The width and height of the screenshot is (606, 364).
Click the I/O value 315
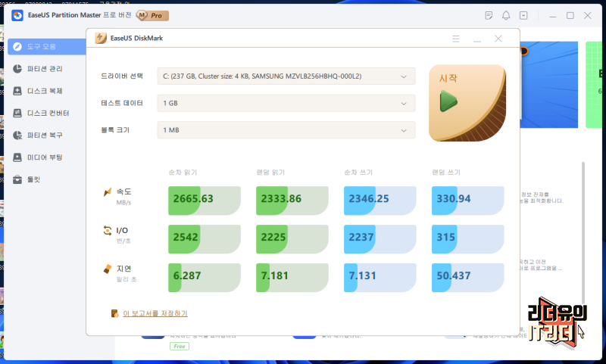click(x=445, y=237)
